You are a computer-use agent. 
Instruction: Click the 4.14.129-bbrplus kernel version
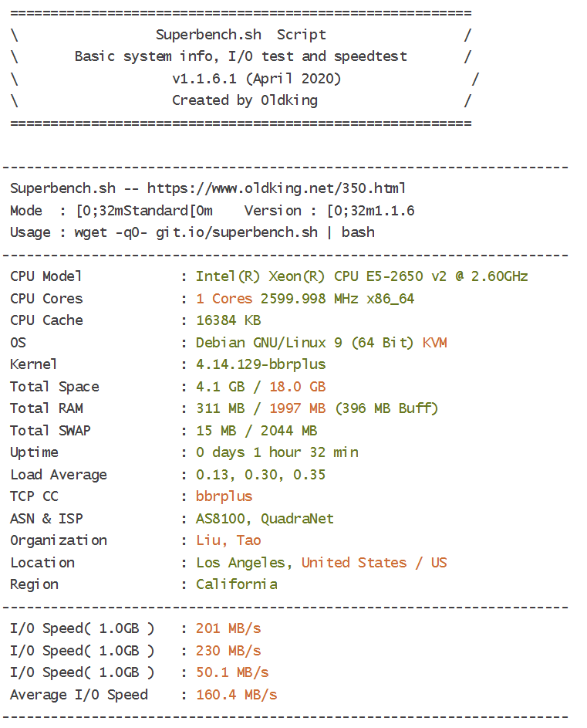pos(261,364)
